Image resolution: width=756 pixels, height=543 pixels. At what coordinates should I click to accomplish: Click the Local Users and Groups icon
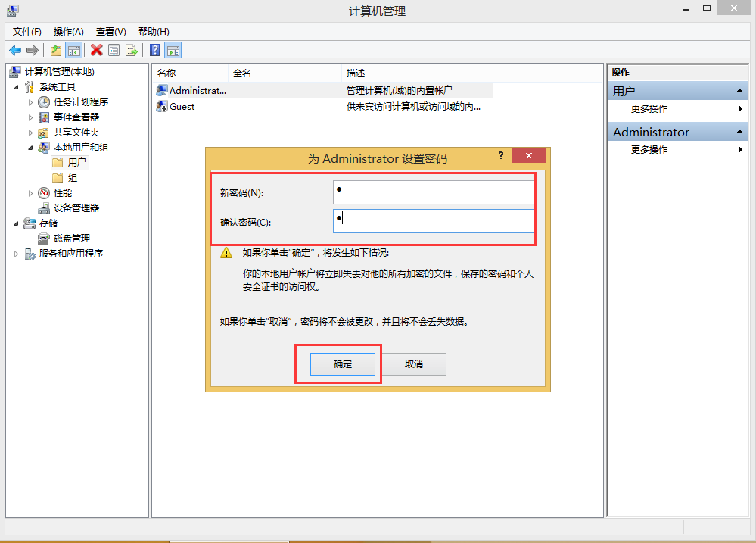pyautogui.click(x=44, y=148)
